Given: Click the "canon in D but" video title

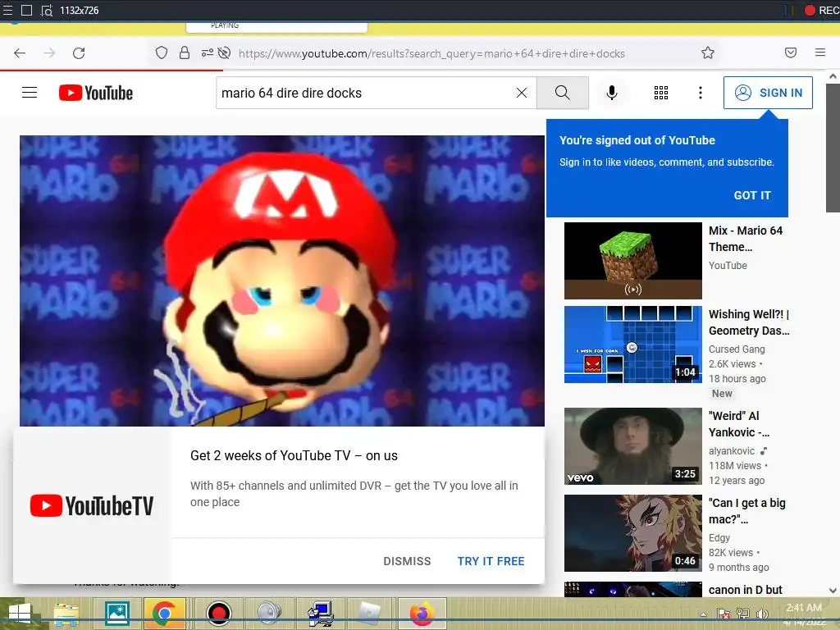Looking at the screenshot, I should click(745, 590).
